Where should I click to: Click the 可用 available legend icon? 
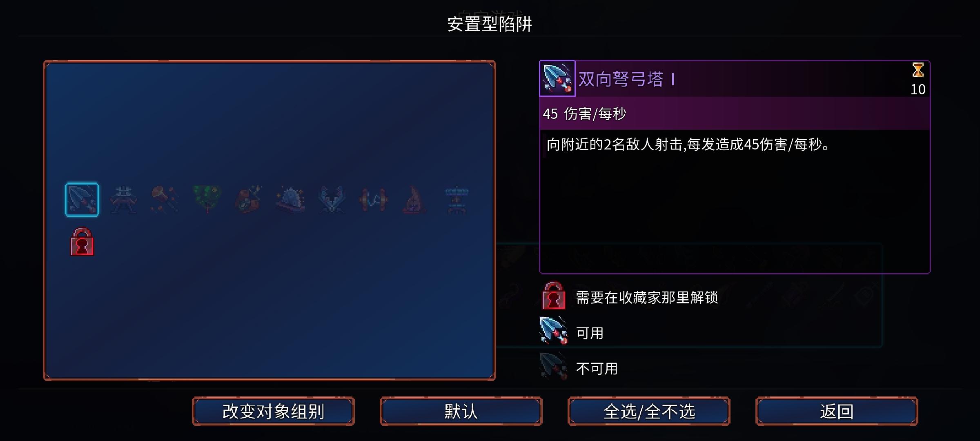(554, 331)
